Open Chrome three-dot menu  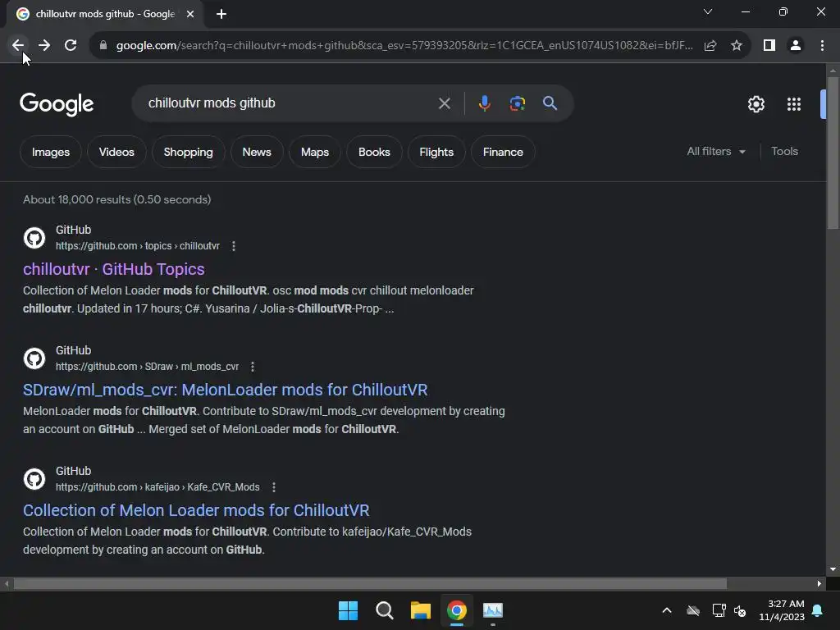[822, 46]
